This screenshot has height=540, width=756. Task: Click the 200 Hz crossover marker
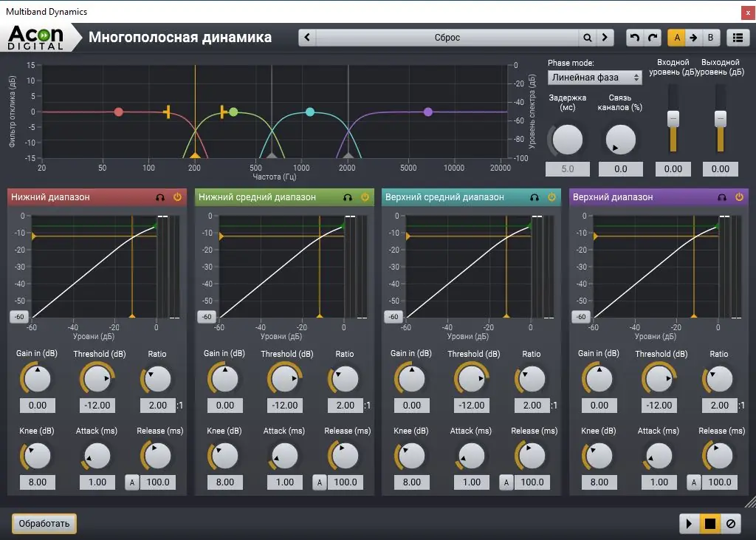point(195,155)
